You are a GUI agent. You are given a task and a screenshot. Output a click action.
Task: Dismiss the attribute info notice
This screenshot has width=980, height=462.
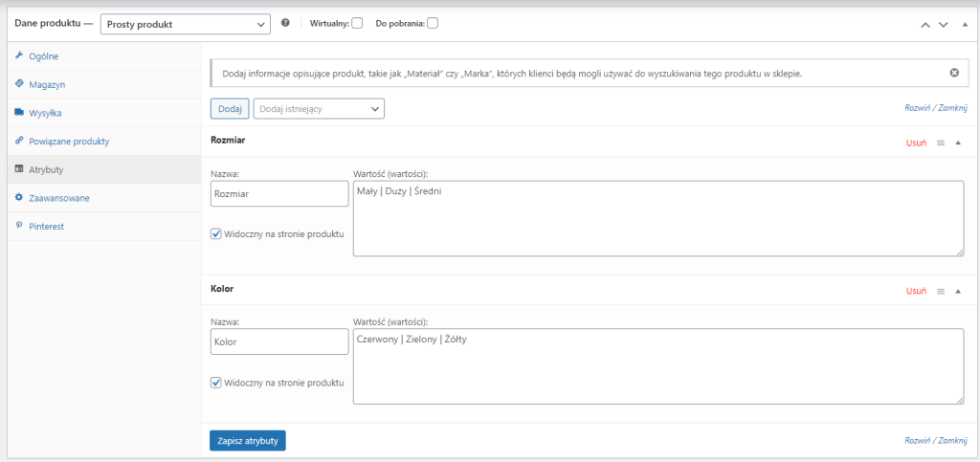coord(954,73)
